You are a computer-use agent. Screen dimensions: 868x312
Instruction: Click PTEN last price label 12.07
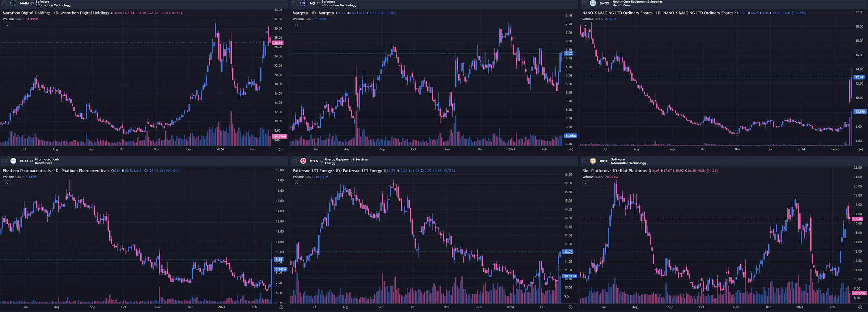pyautogui.click(x=568, y=252)
